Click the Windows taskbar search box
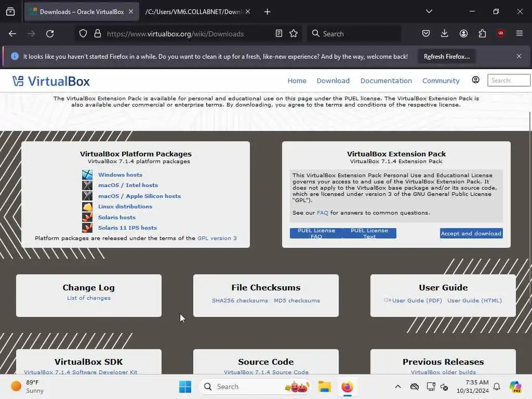This screenshot has width=532, height=399. (255, 387)
